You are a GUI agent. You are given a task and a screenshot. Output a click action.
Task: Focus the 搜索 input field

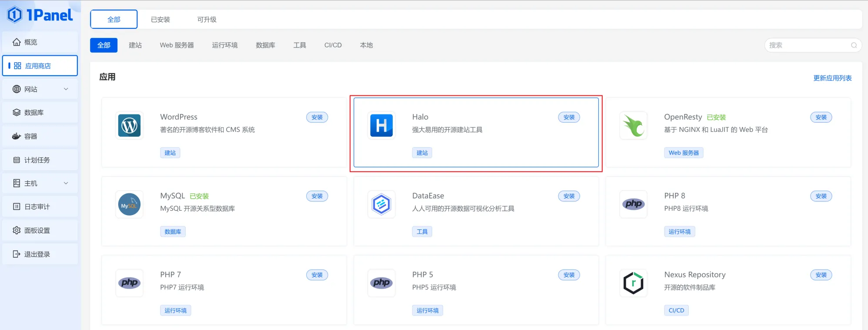pyautogui.click(x=807, y=45)
